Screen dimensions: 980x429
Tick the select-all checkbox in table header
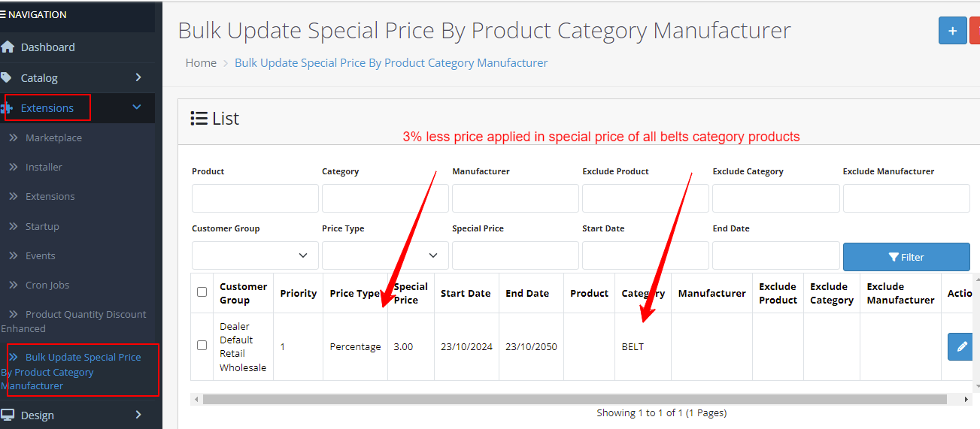(x=202, y=292)
